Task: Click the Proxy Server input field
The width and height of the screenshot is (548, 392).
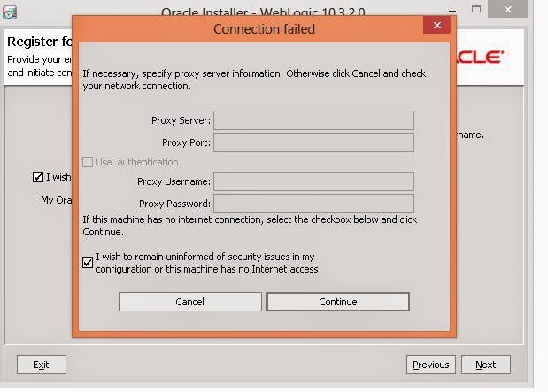Action: [314, 120]
